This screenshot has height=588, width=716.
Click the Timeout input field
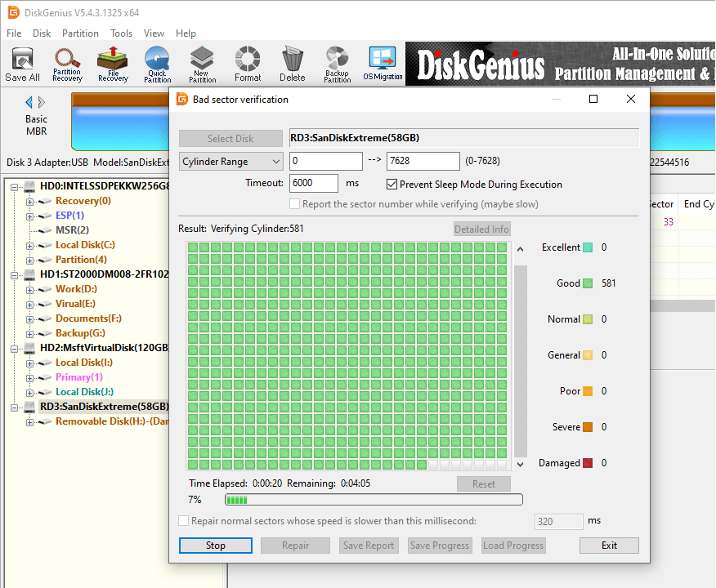(x=313, y=184)
